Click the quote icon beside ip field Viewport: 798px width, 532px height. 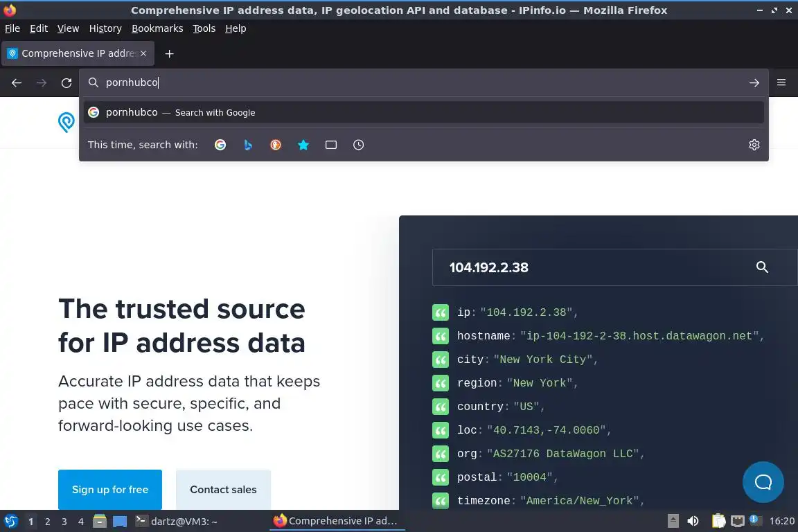[x=441, y=312]
